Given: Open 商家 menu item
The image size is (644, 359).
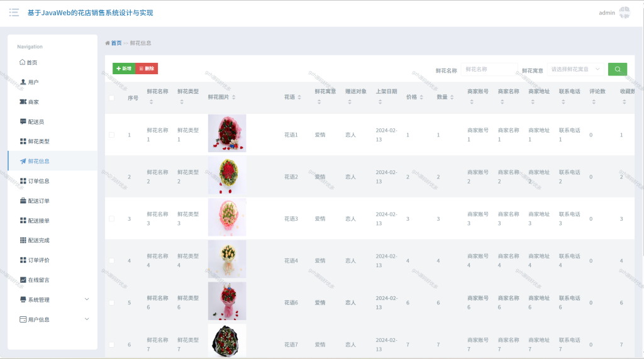Looking at the screenshot, I should point(53,102).
